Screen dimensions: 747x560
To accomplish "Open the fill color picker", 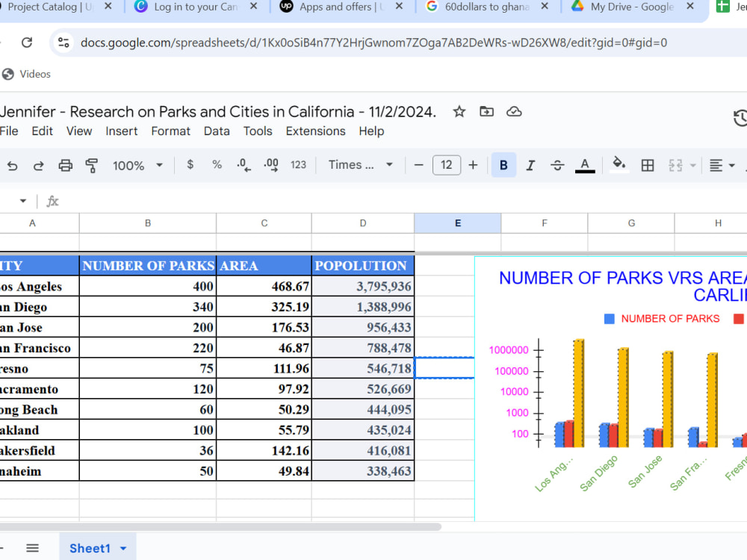I will (619, 165).
